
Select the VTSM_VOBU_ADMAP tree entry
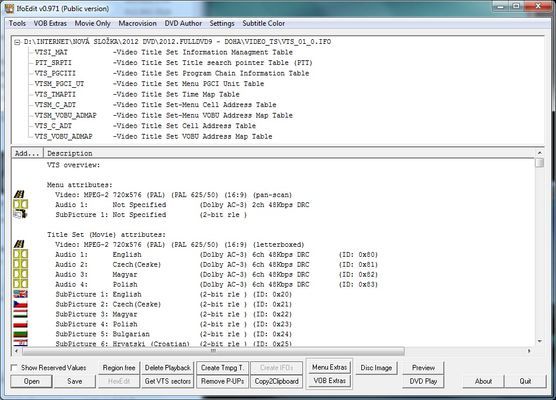[66, 116]
